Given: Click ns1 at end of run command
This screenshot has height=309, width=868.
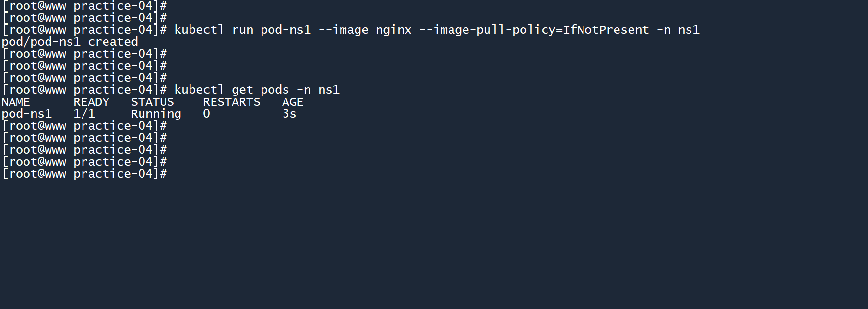Looking at the screenshot, I should (689, 30).
